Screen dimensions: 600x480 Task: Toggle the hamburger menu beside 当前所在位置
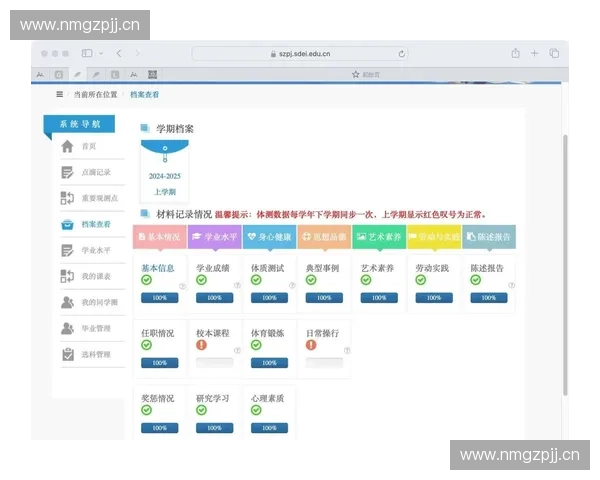[59, 94]
